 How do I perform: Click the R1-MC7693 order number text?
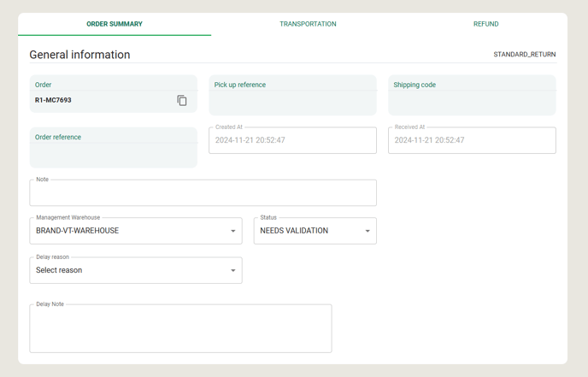pyautogui.click(x=53, y=100)
